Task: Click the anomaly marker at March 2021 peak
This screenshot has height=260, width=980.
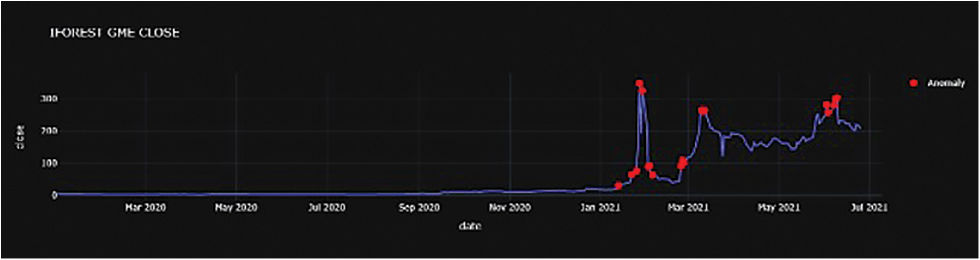Action: [703, 110]
